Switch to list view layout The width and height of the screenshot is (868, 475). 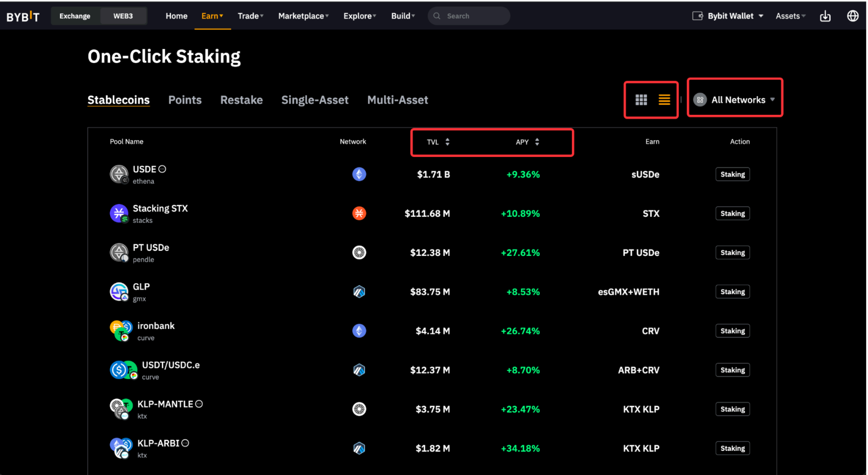(x=664, y=100)
